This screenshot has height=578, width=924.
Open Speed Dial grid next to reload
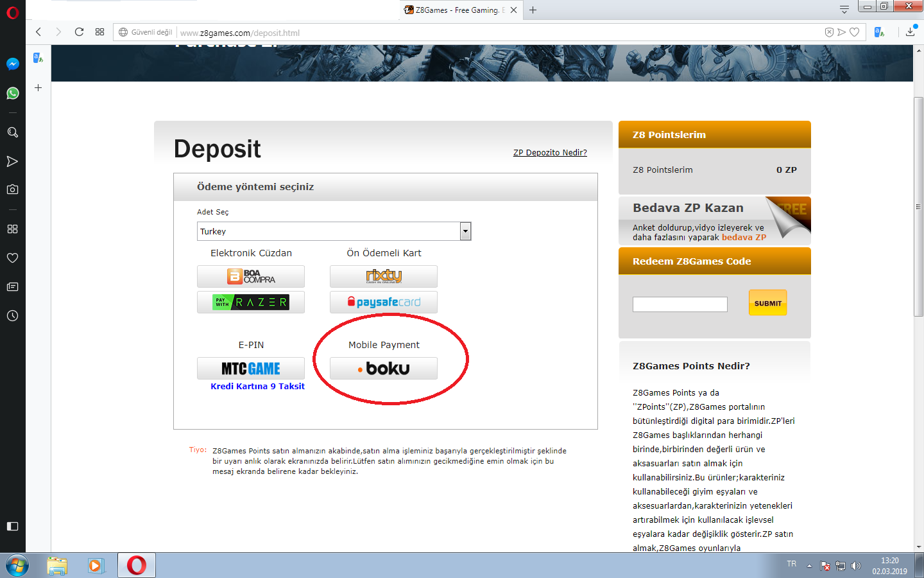(x=99, y=32)
